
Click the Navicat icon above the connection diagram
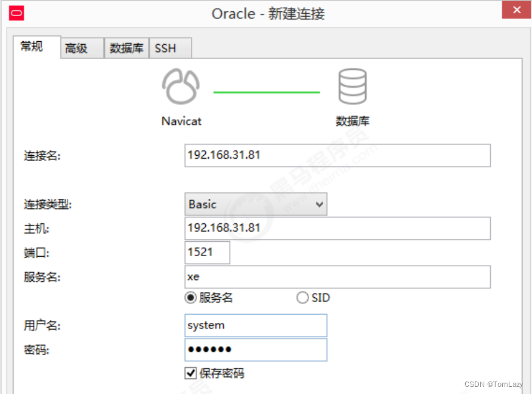pos(181,85)
